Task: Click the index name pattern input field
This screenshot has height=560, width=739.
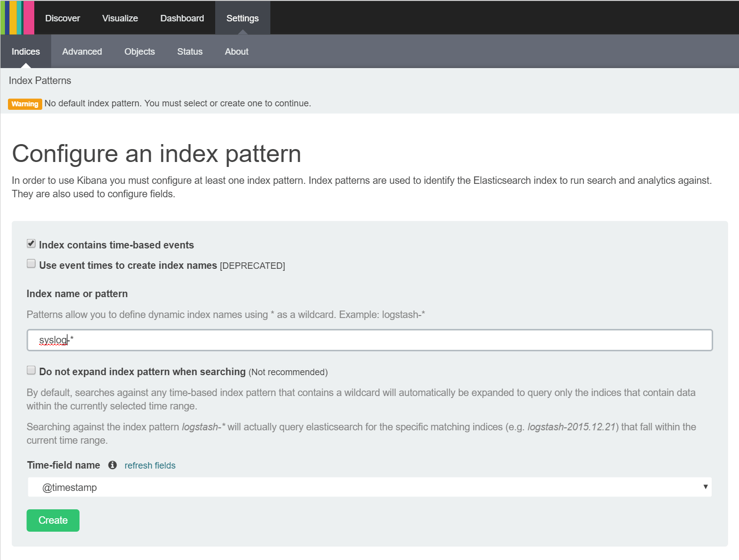Action: (x=369, y=340)
